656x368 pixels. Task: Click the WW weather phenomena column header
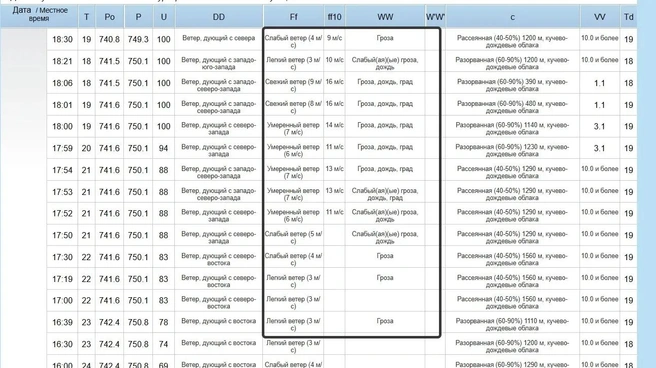click(385, 17)
